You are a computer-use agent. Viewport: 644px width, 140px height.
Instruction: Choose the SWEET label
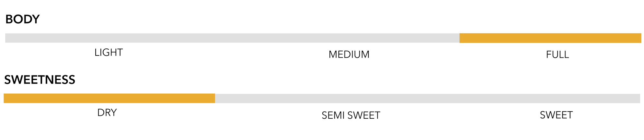(x=556, y=115)
